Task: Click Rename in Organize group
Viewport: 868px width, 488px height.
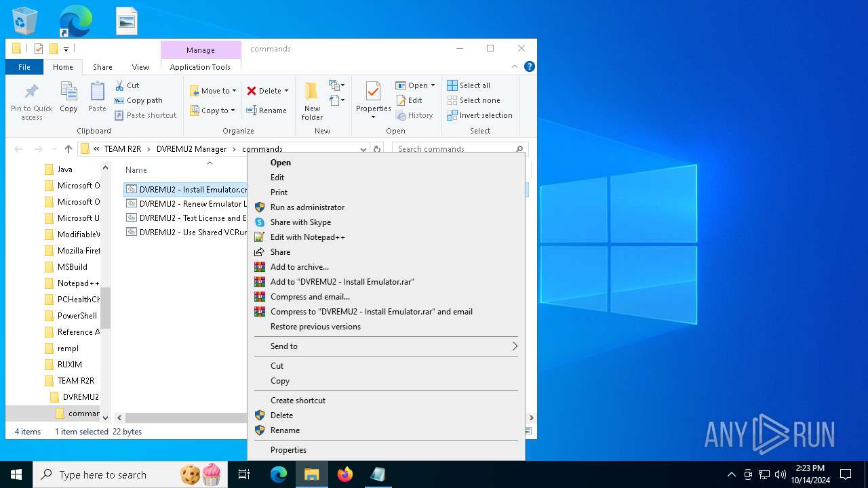Action: 267,110
